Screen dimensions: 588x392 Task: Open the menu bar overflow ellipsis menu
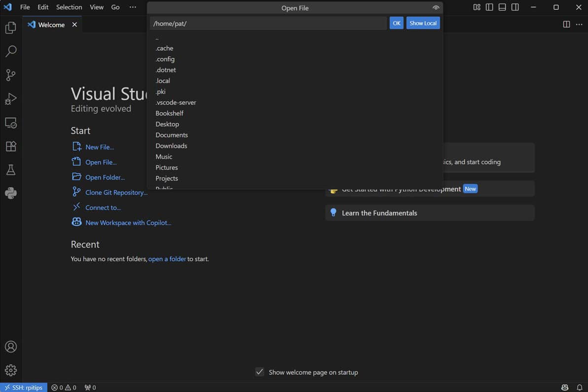pyautogui.click(x=132, y=7)
